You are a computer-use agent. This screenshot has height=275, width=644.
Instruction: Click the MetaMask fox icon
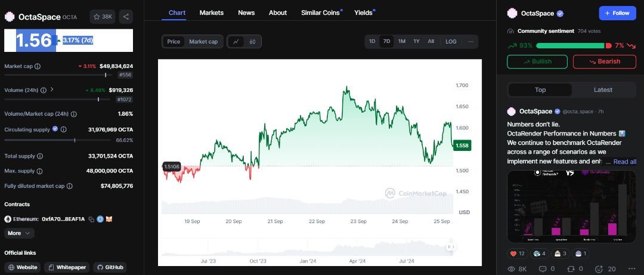point(109,219)
